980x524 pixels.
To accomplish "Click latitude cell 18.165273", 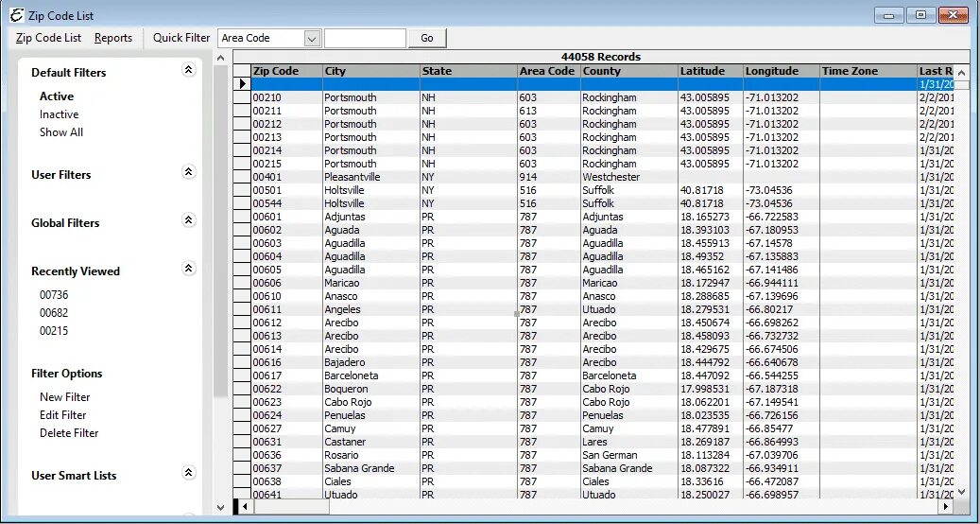I will click(x=710, y=217).
